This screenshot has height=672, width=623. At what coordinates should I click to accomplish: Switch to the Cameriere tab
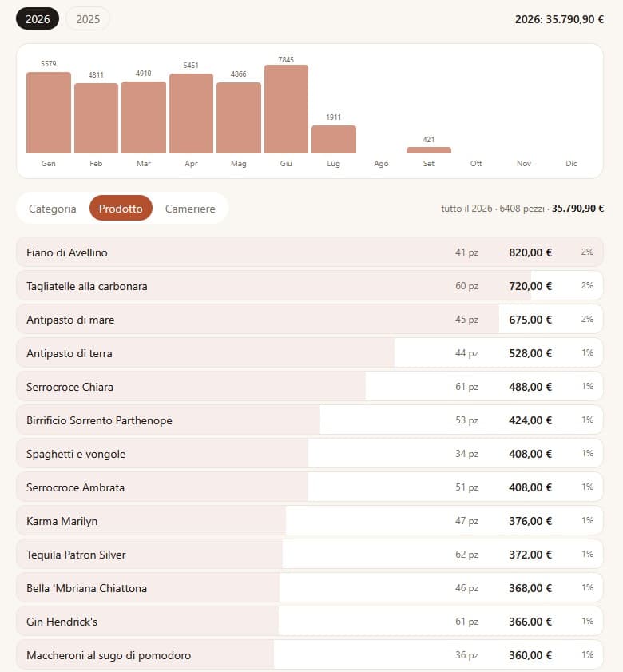(190, 209)
